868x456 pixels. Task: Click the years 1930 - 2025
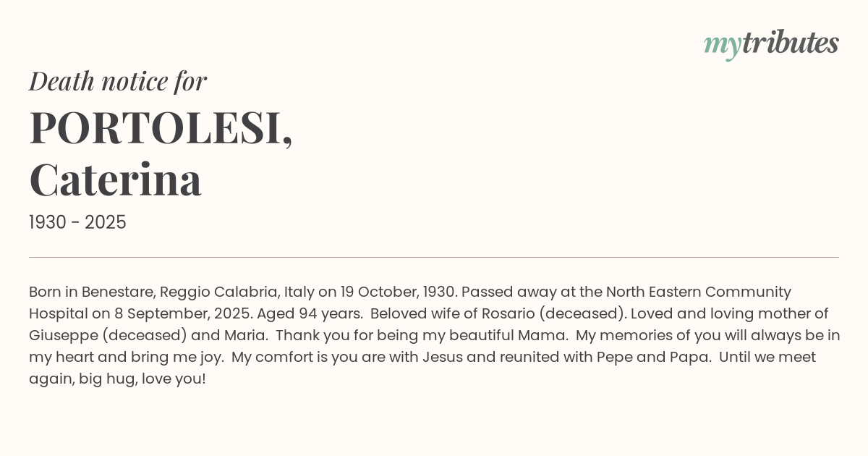click(x=77, y=223)
